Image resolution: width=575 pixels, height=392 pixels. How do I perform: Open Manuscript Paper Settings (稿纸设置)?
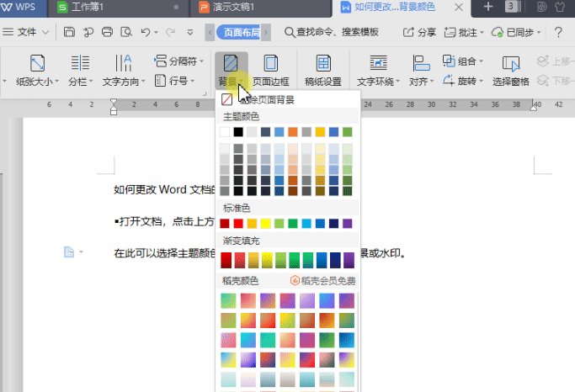pos(323,71)
